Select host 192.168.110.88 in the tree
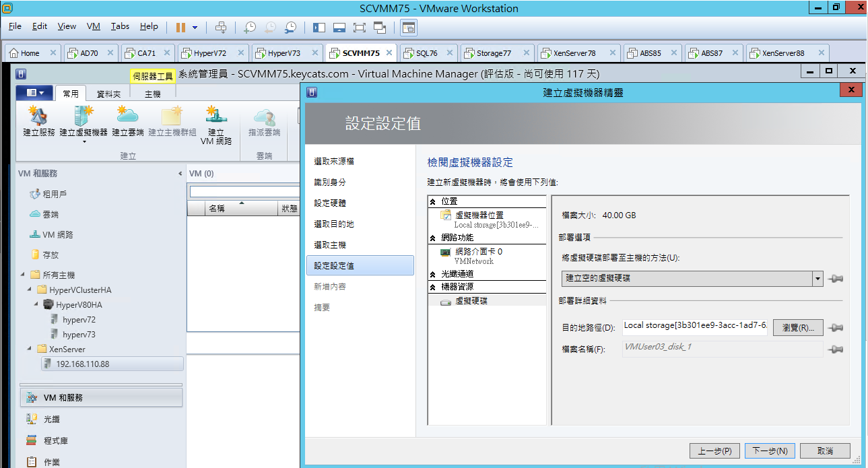 click(112, 364)
